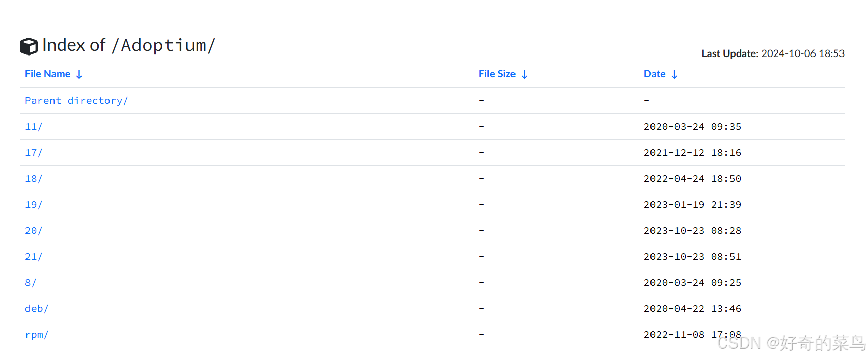Image resolution: width=868 pixels, height=358 pixels.
Task: Open the 8/ folder
Action: pos(31,283)
